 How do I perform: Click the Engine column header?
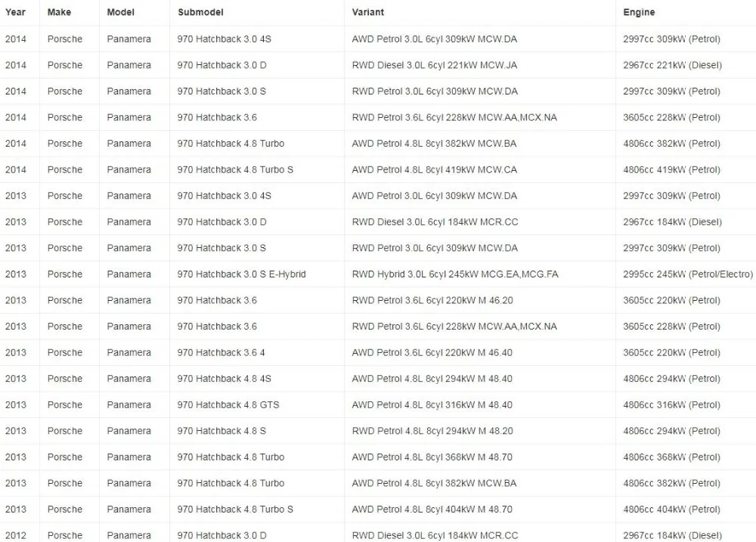[x=639, y=12]
